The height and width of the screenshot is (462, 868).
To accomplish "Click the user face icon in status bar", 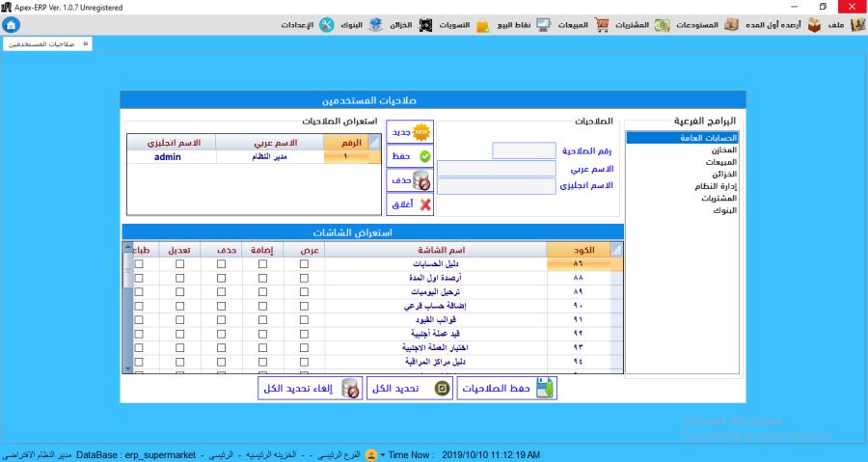I will coord(371,455).
